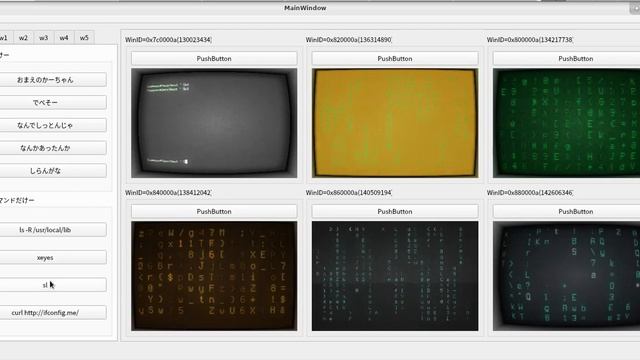640x360 pixels.
Task: Click the sl command button
Action: (x=52, y=285)
